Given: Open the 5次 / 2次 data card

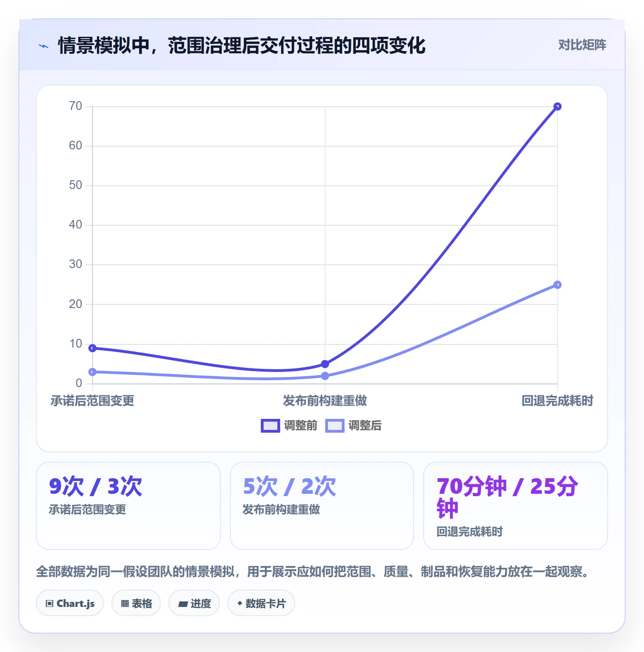Looking at the screenshot, I should click(322, 506).
